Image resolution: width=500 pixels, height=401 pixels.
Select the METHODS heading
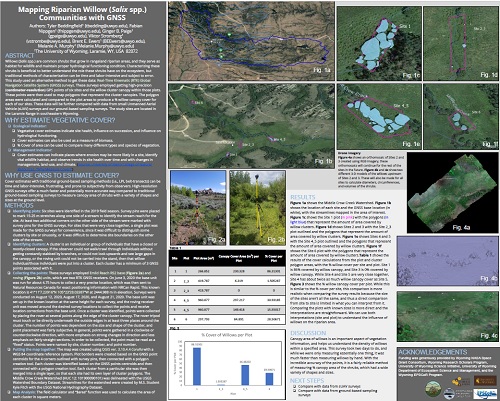click(19, 205)
